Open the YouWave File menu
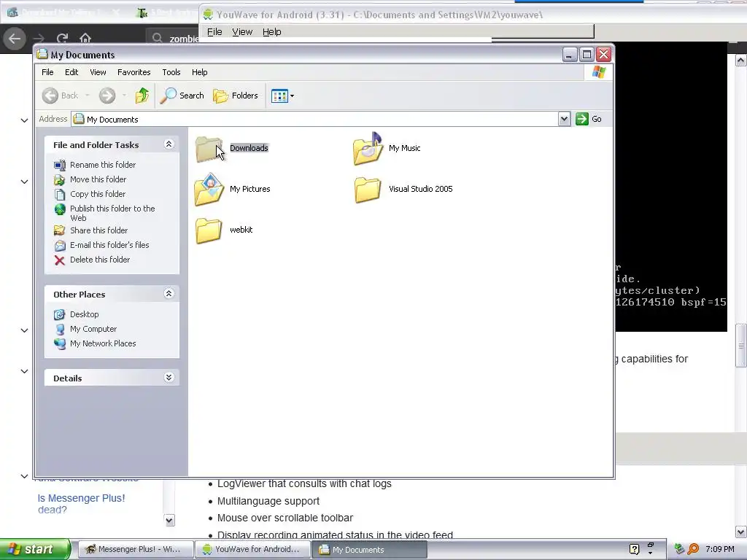 click(x=215, y=32)
